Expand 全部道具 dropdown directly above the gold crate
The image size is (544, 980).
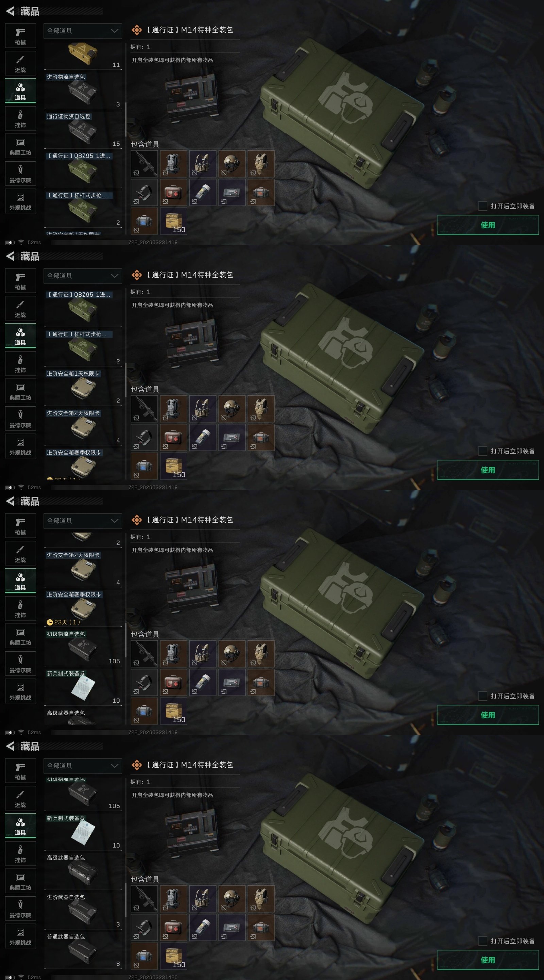point(83,31)
